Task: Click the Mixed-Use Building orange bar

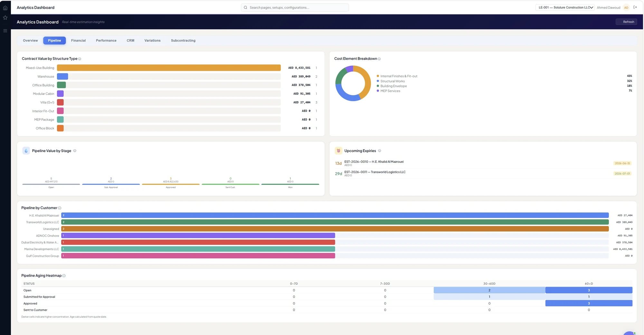Action: 169,68
